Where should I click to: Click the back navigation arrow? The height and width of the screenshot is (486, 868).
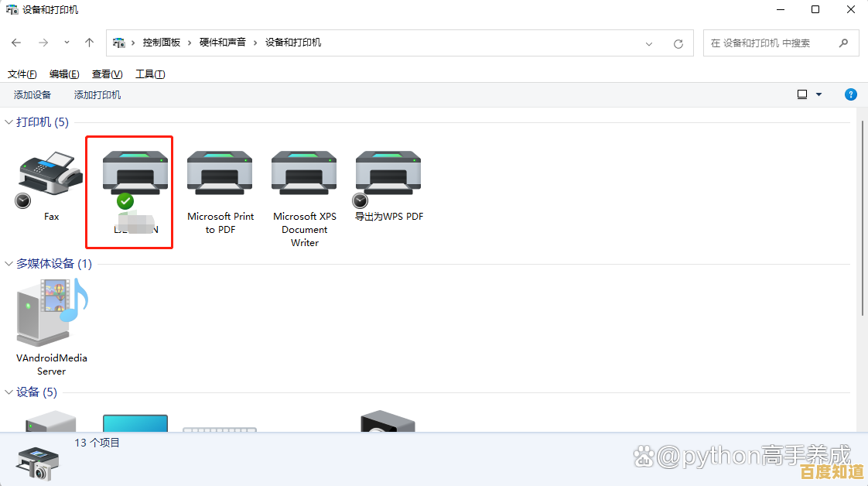pyautogui.click(x=15, y=43)
